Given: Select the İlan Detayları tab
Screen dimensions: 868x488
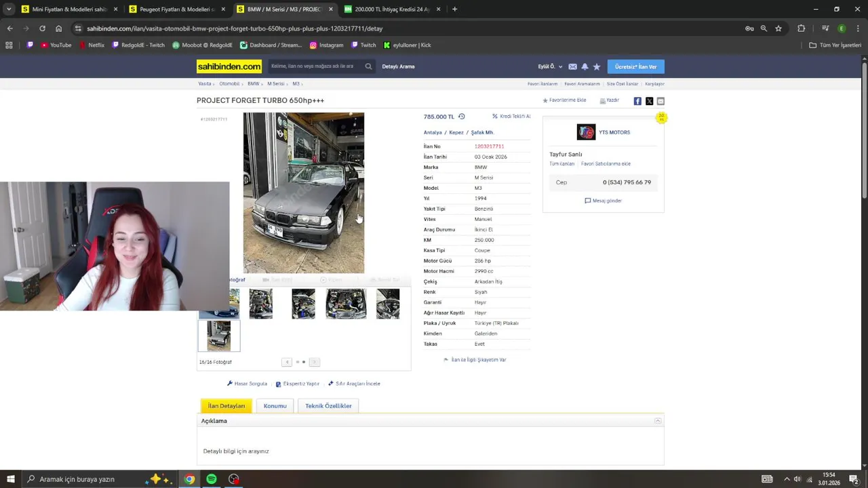Looking at the screenshot, I should [x=226, y=406].
